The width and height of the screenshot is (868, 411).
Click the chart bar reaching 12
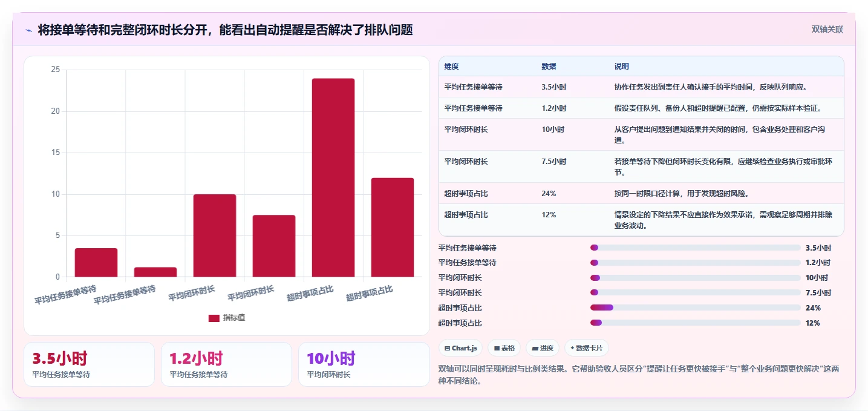coord(393,228)
